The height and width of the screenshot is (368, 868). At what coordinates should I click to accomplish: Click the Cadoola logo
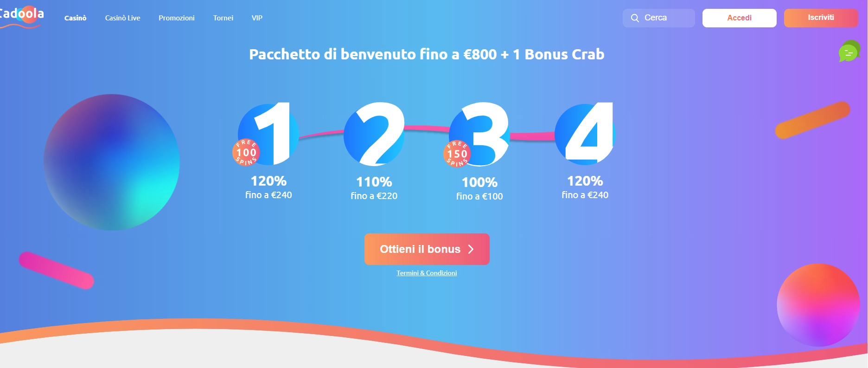(21, 14)
